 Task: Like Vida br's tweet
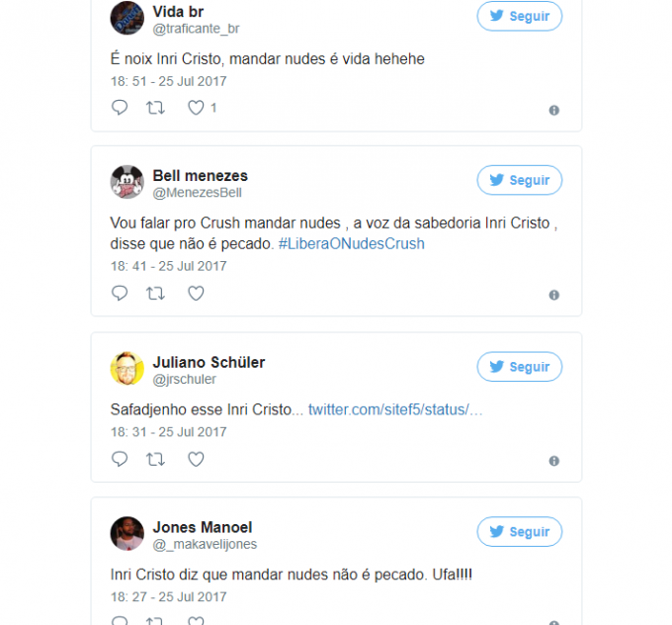point(196,107)
